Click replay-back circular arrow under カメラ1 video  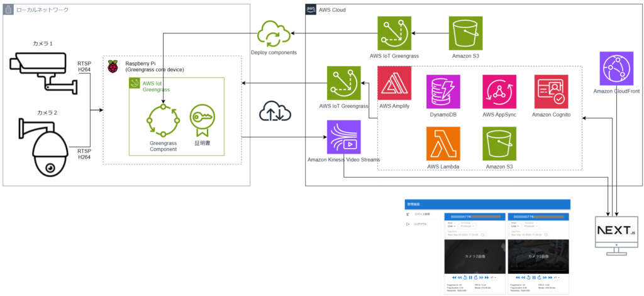[528, 278]
